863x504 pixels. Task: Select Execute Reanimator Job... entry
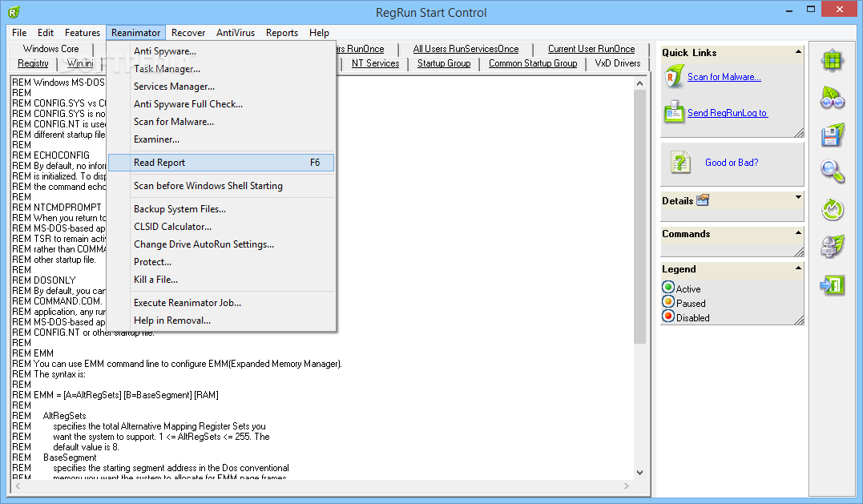pos(221,303)
